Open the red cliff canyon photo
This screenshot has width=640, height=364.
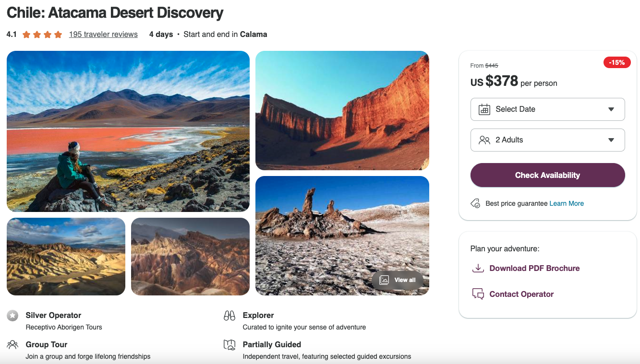[342, 110]
